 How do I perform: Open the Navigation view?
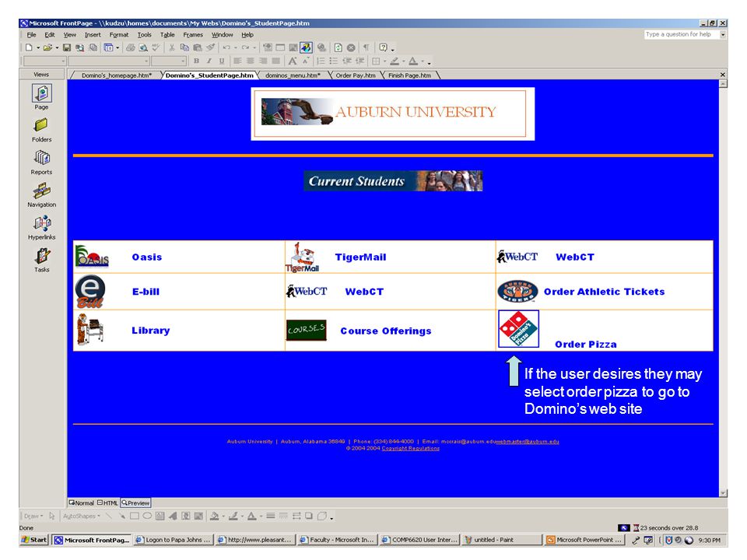click(41, 195)
